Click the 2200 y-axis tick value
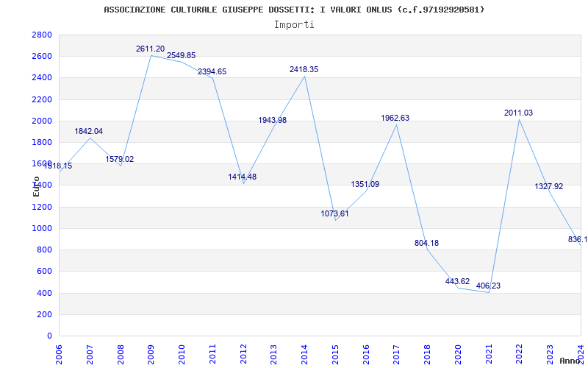Screen dimensions: 588x368 tap(42, 99)
